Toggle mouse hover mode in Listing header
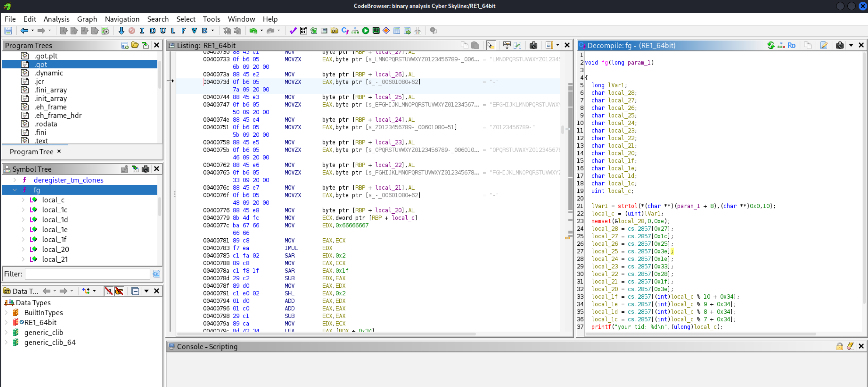The image size is (868, 387). (x=491, y=45)
